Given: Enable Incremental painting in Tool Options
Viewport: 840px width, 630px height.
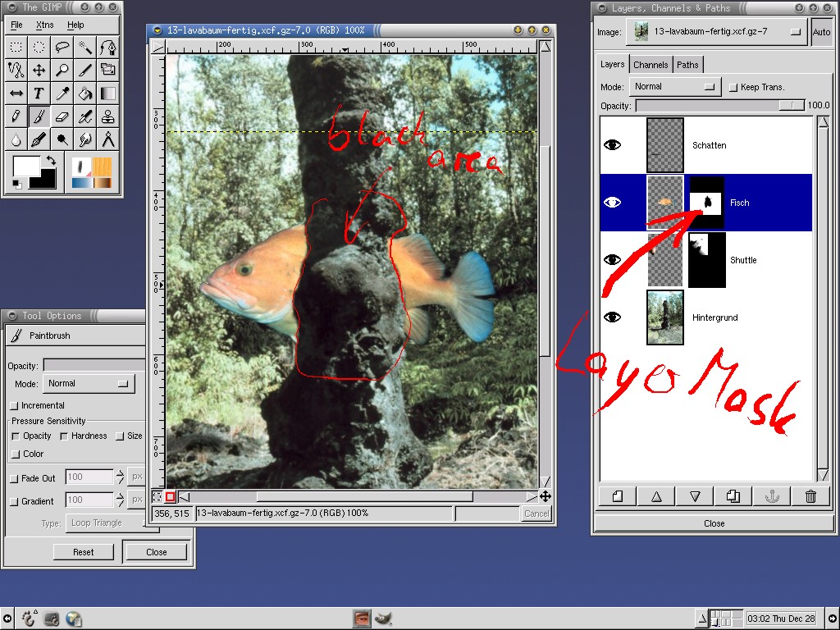Looking at the screenshot, I should coord(16,405).
